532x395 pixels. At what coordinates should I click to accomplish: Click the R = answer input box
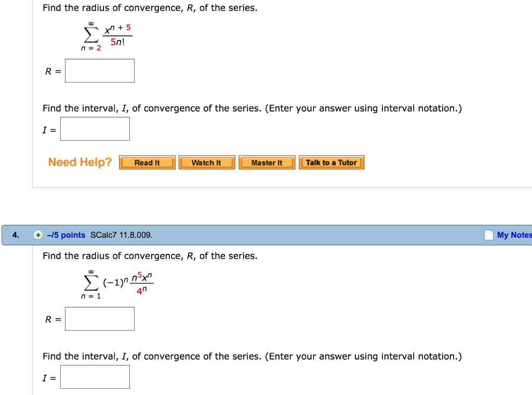99,70
